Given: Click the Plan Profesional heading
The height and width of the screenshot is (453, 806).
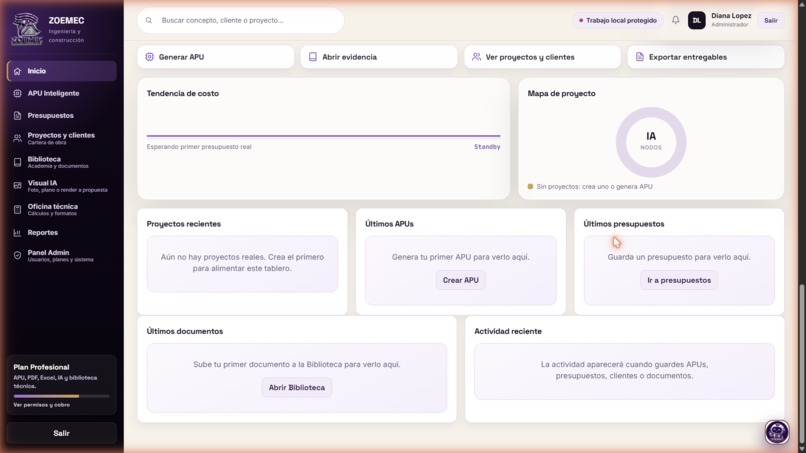Looking at the screenshot, I should 41,367.
